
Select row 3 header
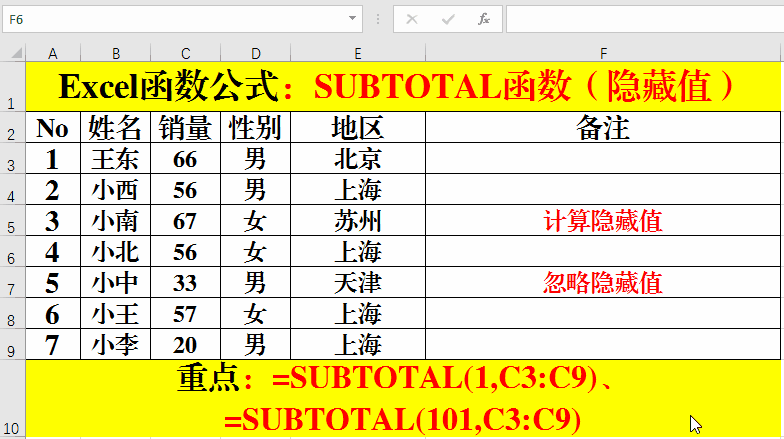(12, 158)
